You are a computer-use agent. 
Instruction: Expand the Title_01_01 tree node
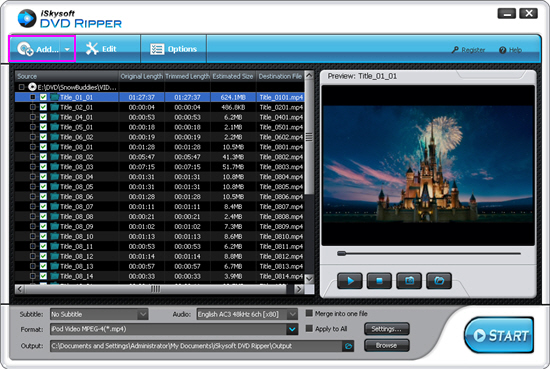pos(33,97)
